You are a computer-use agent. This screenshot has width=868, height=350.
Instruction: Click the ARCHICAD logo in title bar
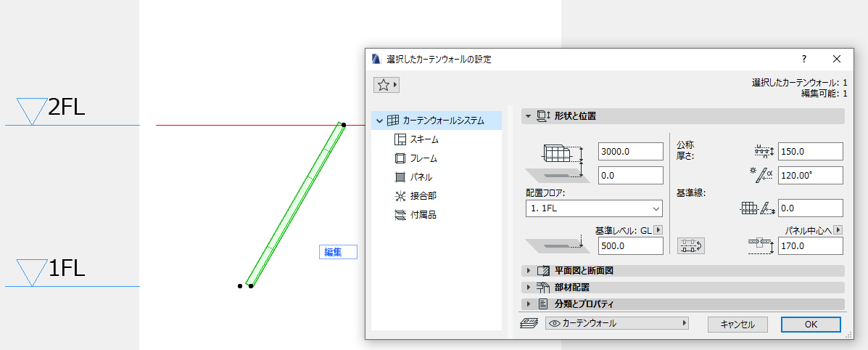377,59
